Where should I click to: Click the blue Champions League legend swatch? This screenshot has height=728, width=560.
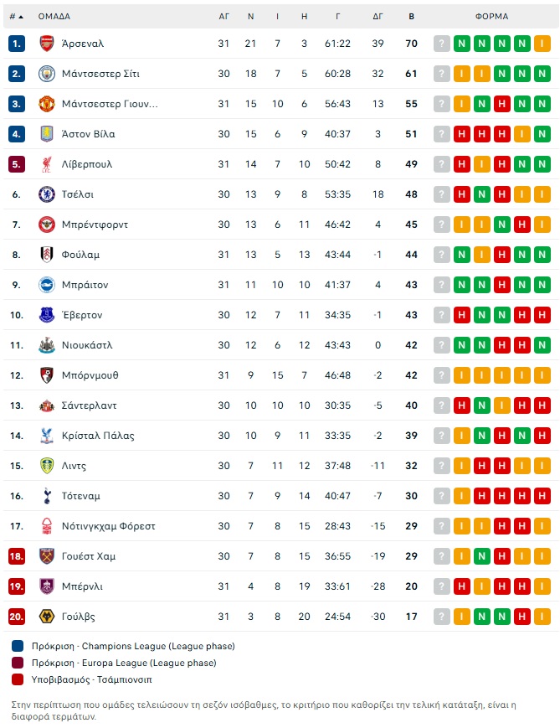(x=18, y=646)
